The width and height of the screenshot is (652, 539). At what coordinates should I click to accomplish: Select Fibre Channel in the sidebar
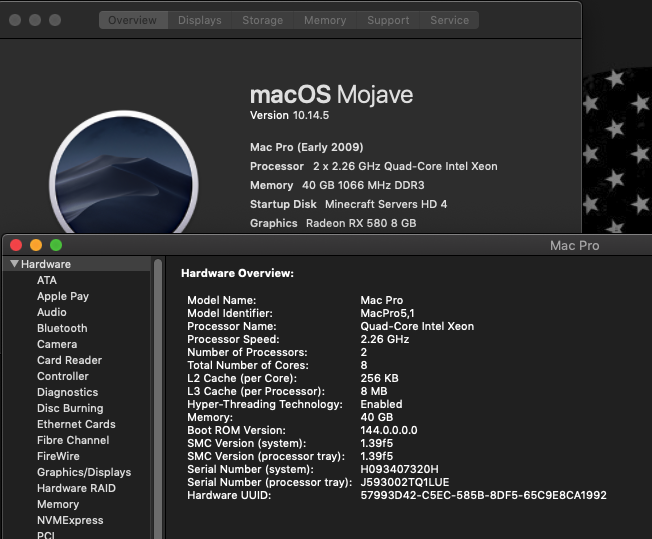pyautogui.click(x=73, y=440)
